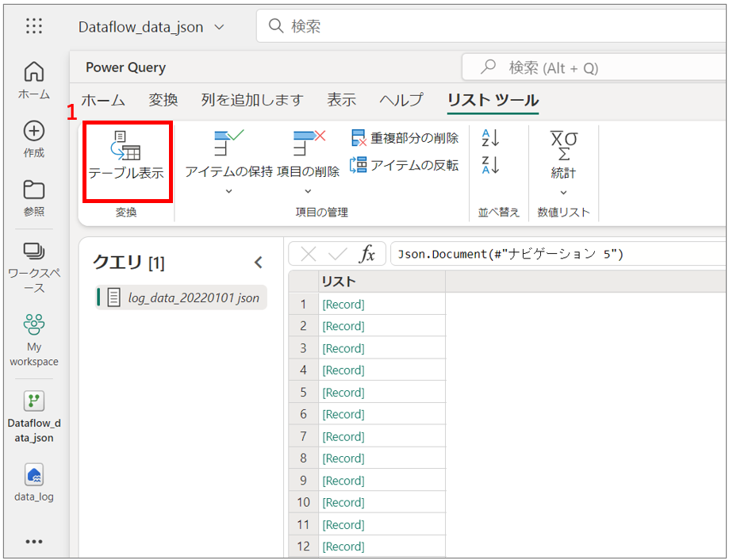Confirm formula with checkmark icon

(338, 254)
